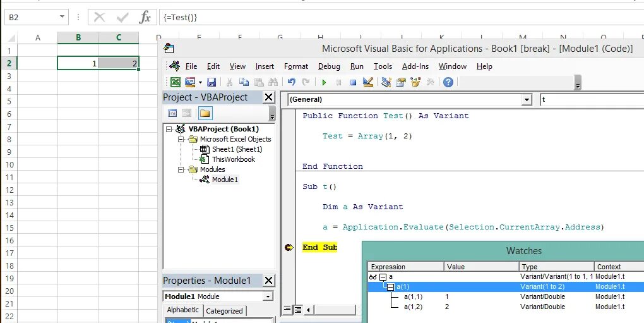
Task: Collapse the Modules folder node
Action: (181, 169)
